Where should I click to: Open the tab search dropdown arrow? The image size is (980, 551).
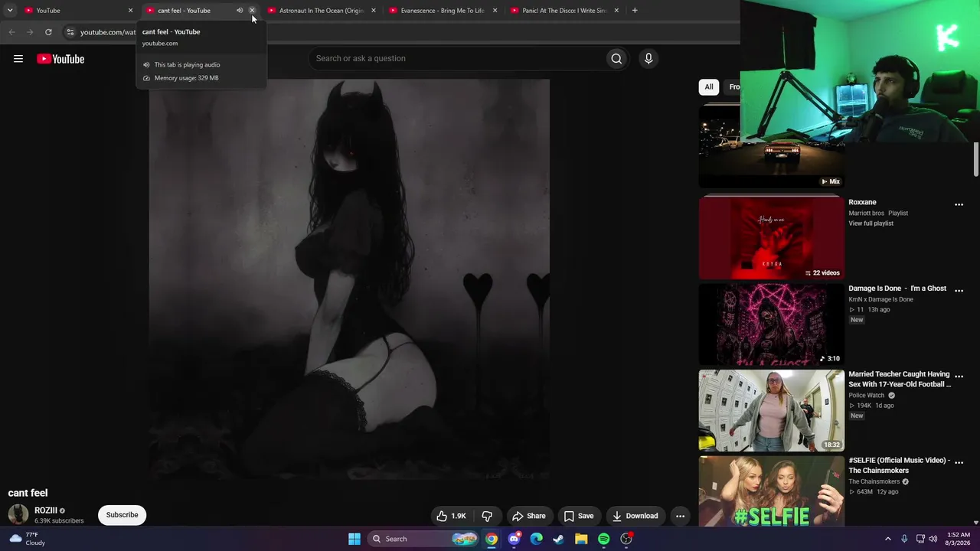click(x=10, y=11)
